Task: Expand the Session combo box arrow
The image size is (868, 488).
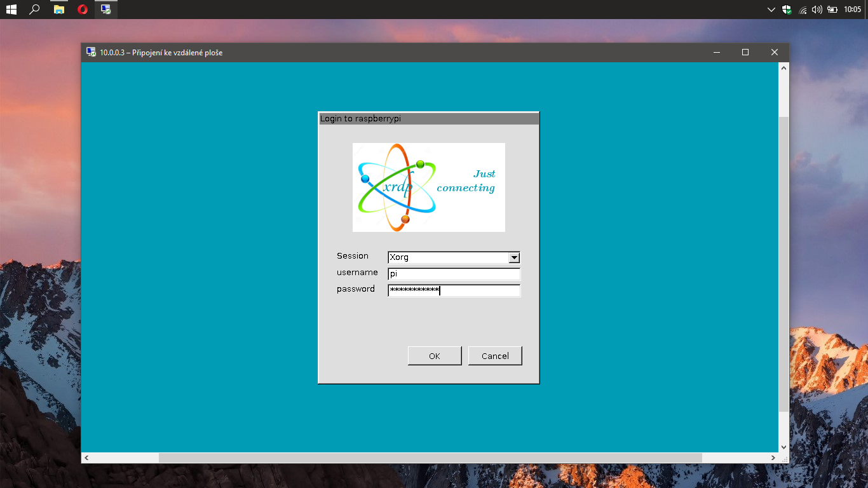Action: pos(515,257)
